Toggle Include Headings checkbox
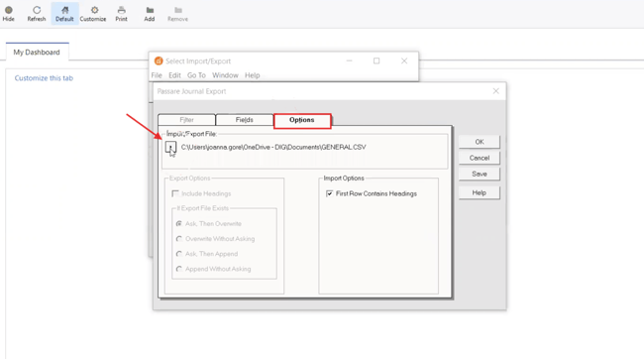The height and width of the screenshot is (359, 644). (175, 193)
